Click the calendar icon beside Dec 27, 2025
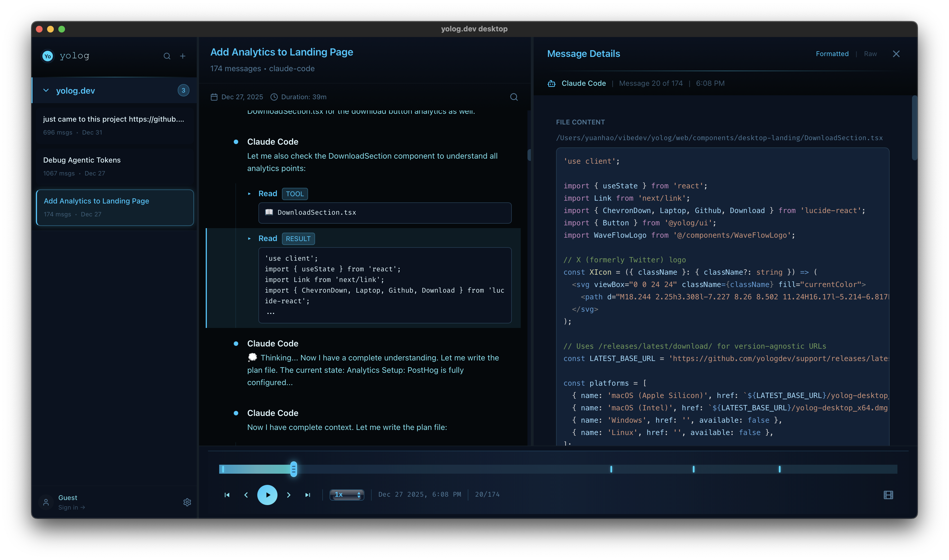The width and height of the screenshot is (949, 560). 214,97
